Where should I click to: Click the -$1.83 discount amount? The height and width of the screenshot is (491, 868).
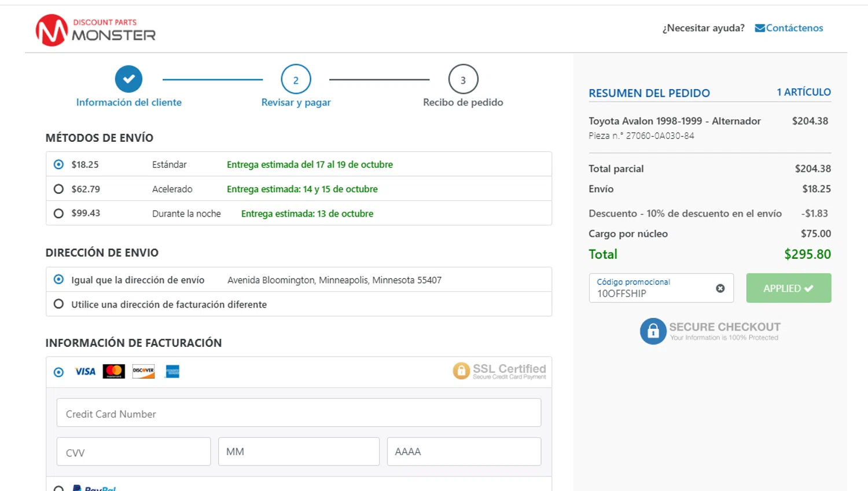tap(815, 214)
